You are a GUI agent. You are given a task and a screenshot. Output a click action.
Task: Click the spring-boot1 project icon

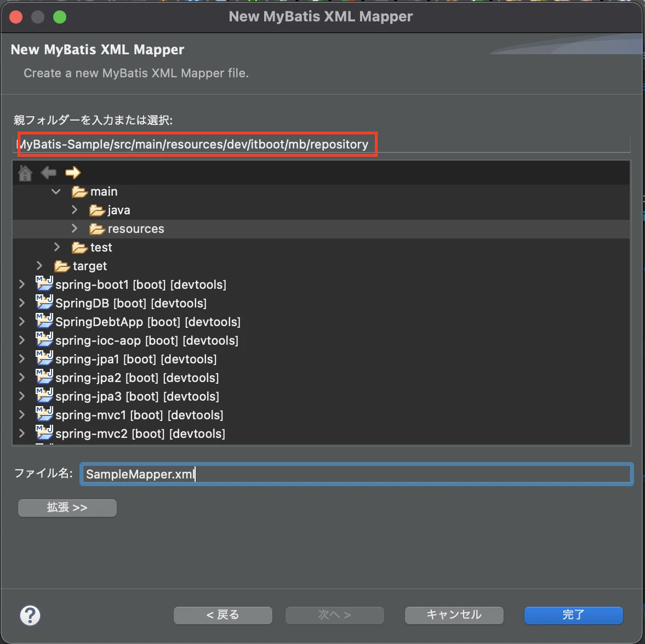point(44,284)
